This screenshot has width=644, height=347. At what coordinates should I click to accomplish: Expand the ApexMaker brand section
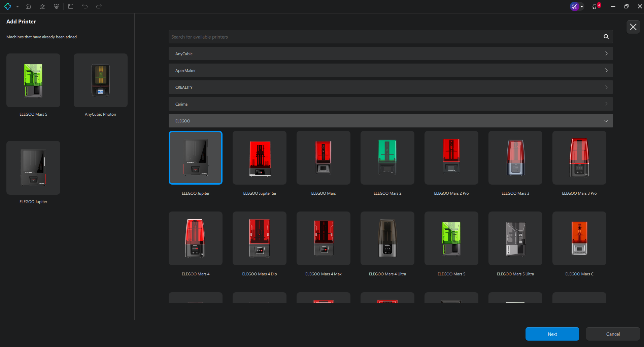coord(391,70)
